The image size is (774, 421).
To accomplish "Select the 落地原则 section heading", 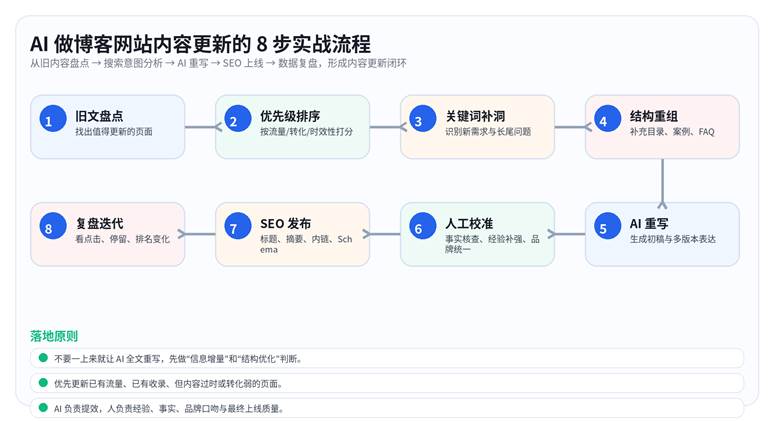I will pyautogui.click(x=54, y=336).
